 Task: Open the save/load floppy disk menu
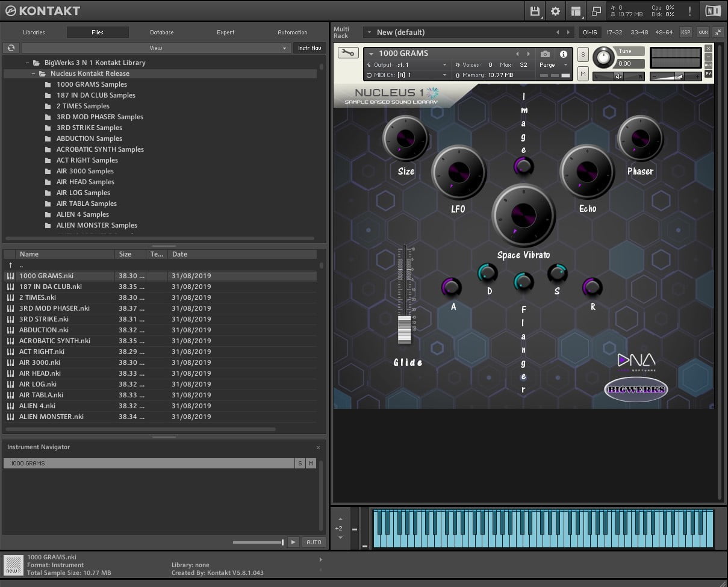[x=534, y=11]
